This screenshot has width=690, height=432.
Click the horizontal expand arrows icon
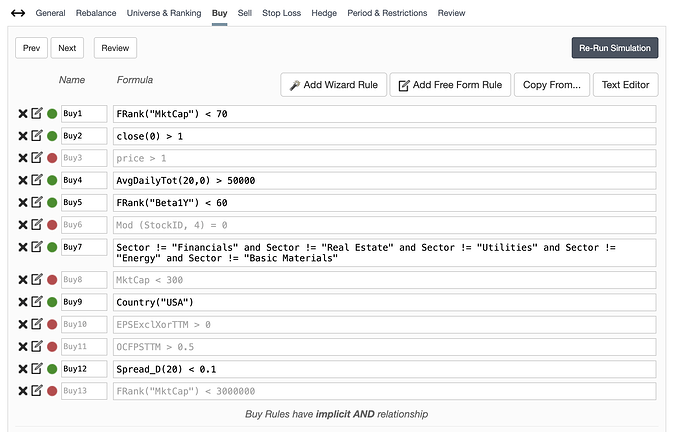(18, 13)
